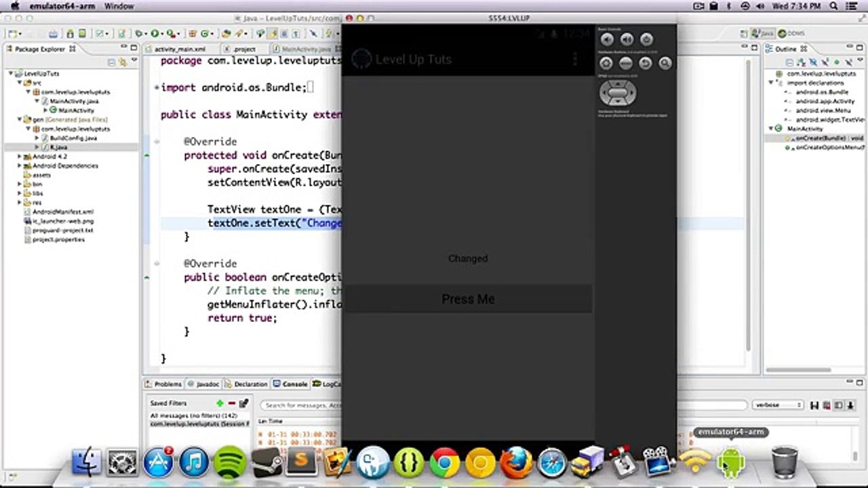Screen dimensions: 868x488
Task: Tap the Press Me button in emulator
Action: coord(468,299)
